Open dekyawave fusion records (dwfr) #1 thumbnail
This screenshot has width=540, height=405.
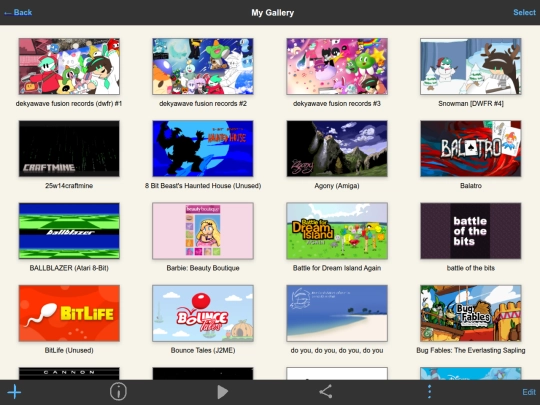pyautogui.click(x=69, y=66)
